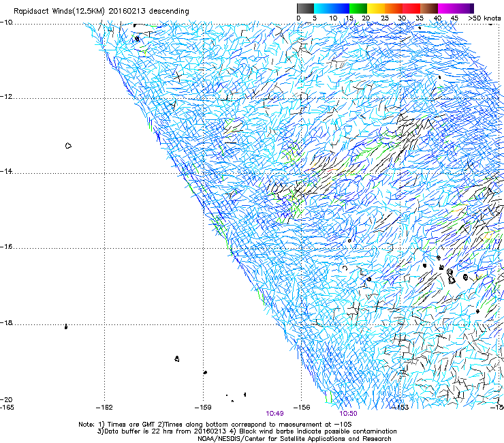Click the purple '10:50' swath time
Image resolution: width=504 pixels, height=443 pixels.
[349, 414]
